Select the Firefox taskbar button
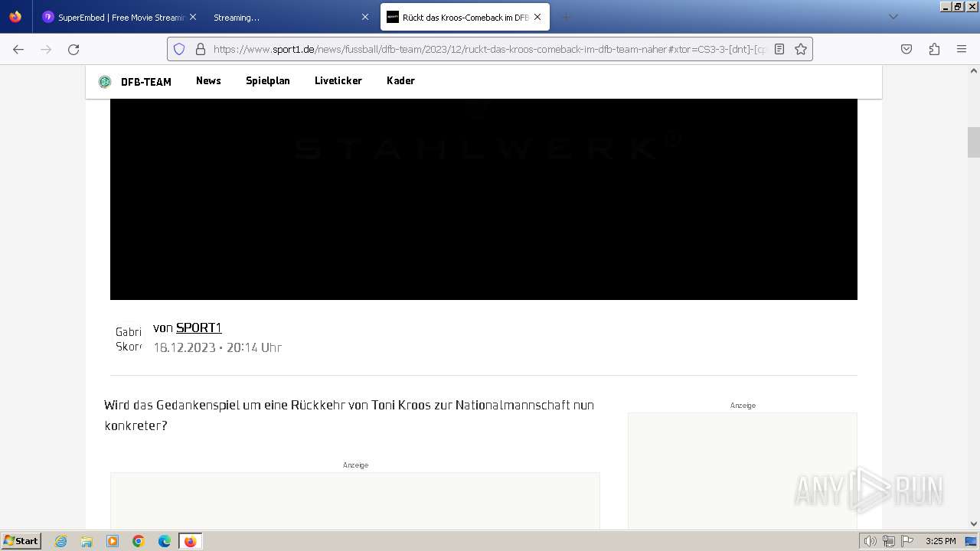 [x=191, y=541]
